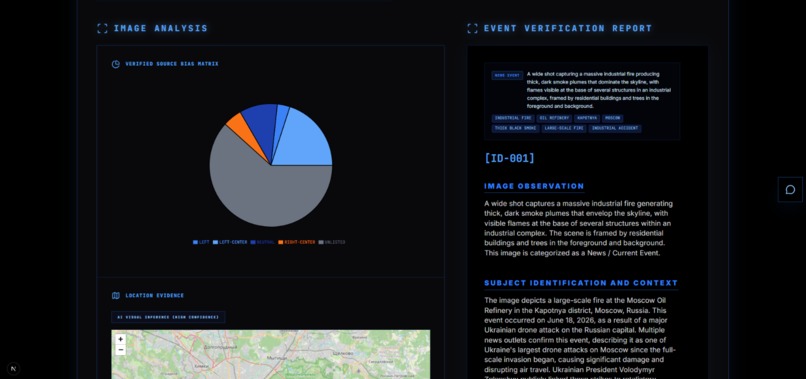Click the AI Visual Inference (High Confidence) badge
The height and width of the screenshot is (379, 806).
click(x=168, y=317)
